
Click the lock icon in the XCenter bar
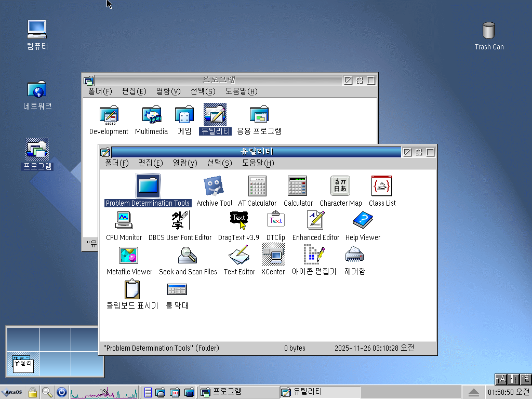pos(33,392)
